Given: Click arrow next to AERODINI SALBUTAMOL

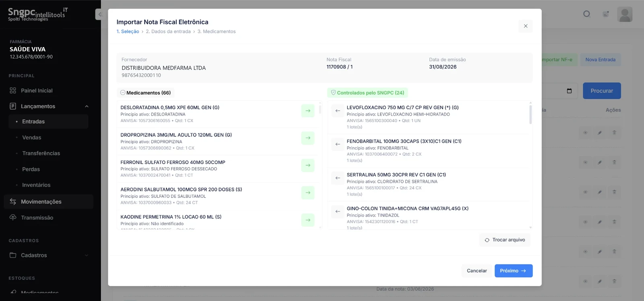Looking at the screenshot, I should tap(308, 193).
